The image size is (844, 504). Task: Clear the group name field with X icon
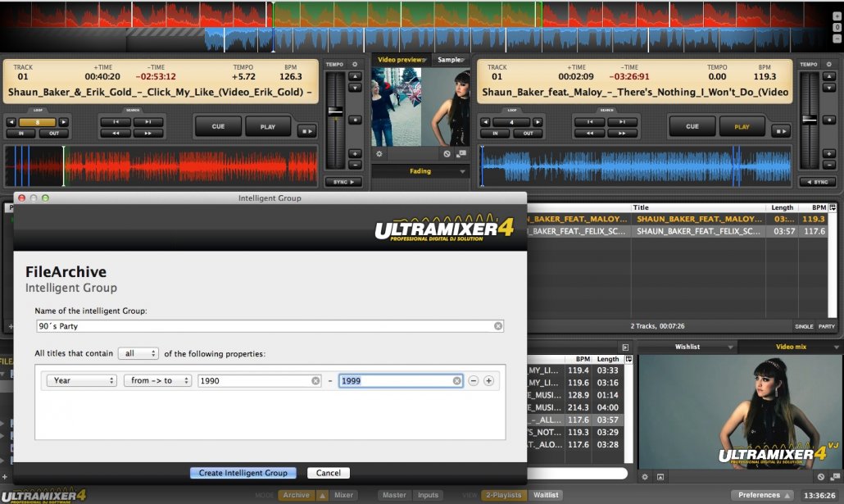pos(498,326)
